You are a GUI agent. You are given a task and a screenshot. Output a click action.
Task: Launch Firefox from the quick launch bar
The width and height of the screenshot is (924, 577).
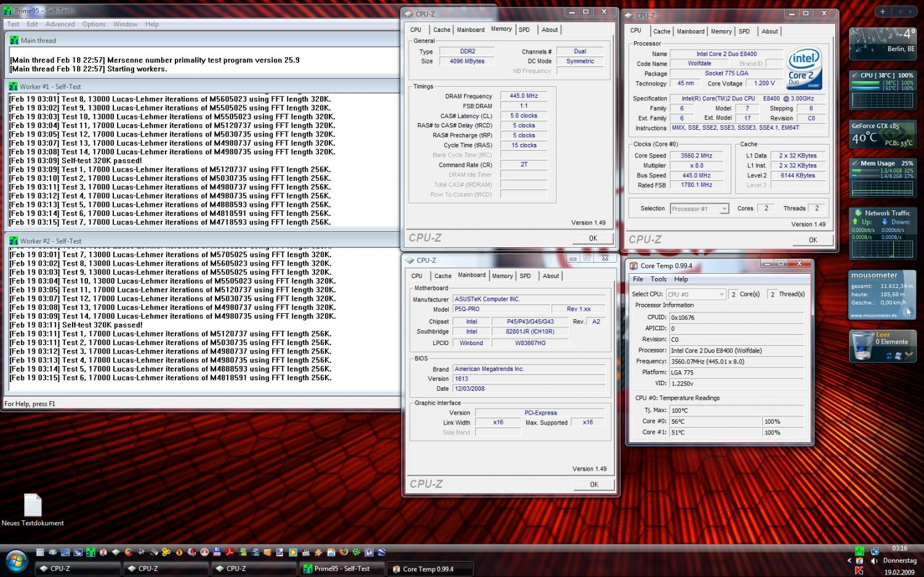344,552
